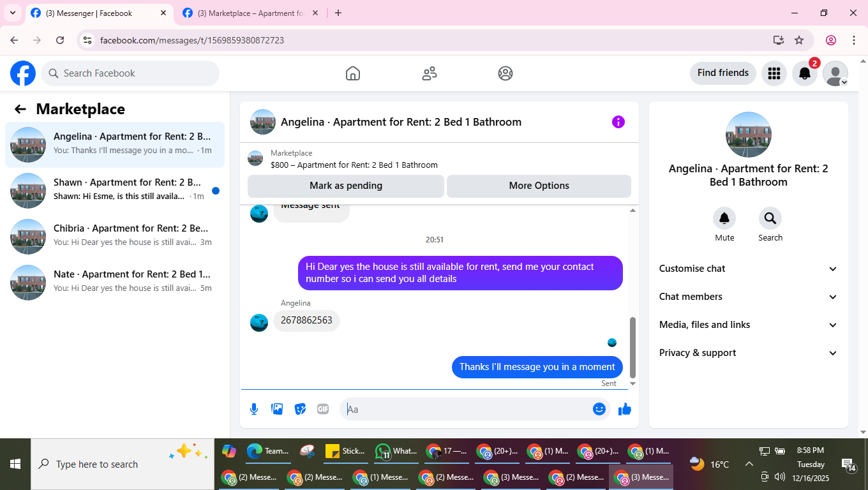Screen dimensions: 868x490
Task: Click the phone number message 2678862563
Action: [306, 320]
